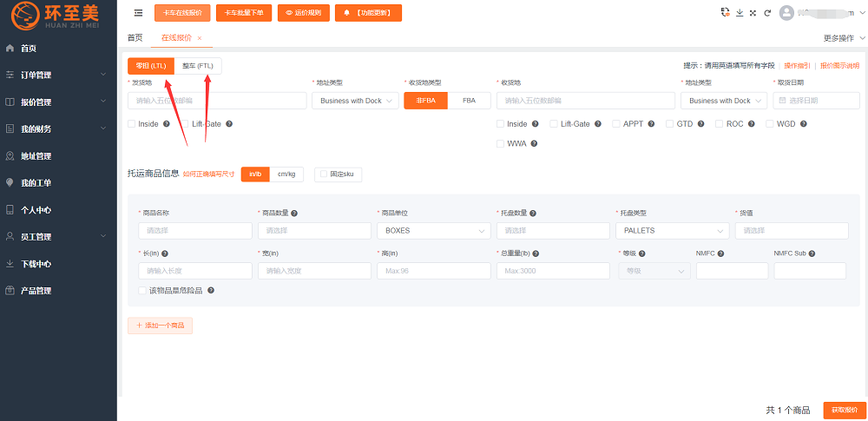Viewport: 868px width, 421px height.
Task: Switch to the 首页 tab
Action: point(135,38)
